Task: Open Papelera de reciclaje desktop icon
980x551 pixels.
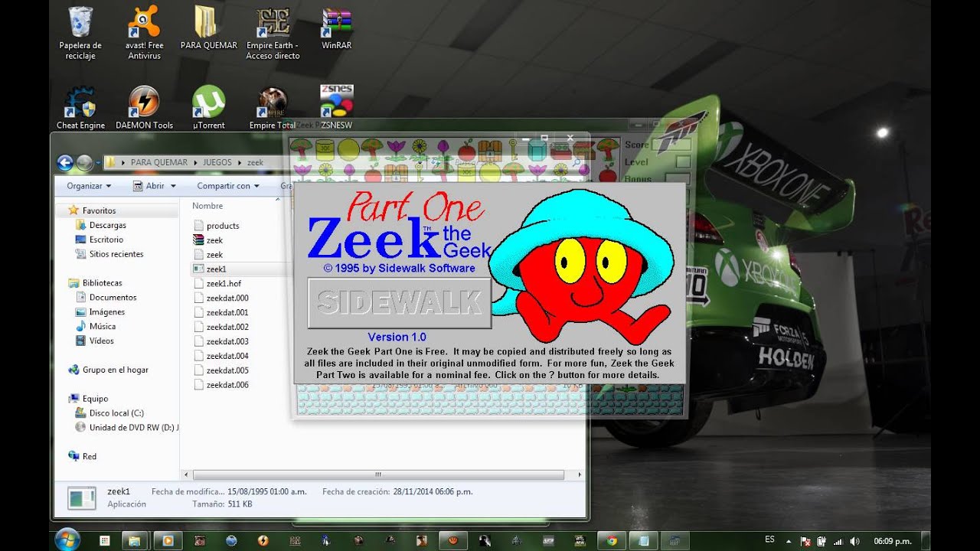Action: click(x=80, y=33)
